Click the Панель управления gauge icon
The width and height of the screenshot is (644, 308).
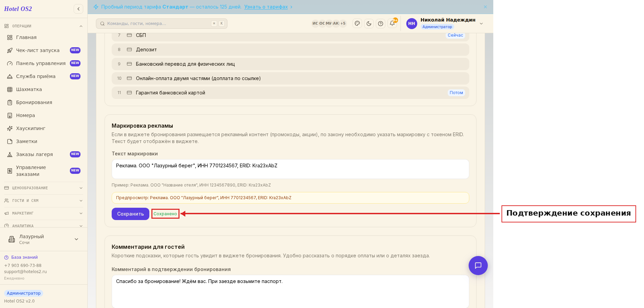pos(10,63)
